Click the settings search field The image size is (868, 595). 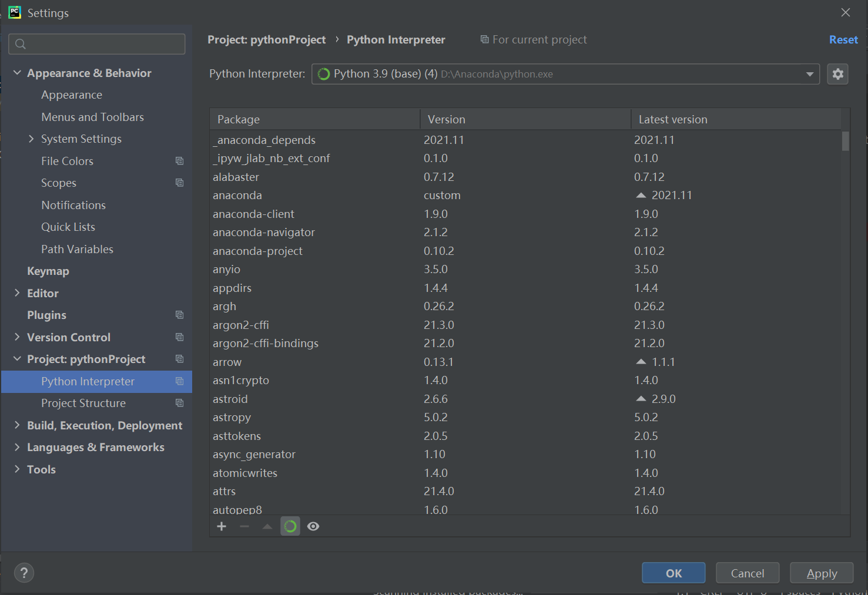pos(97,44)
